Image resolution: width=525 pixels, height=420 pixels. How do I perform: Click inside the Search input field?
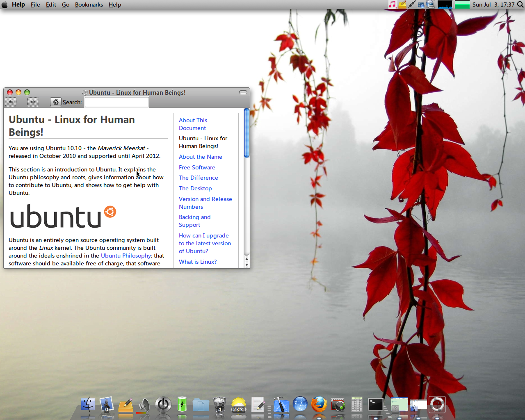pyautogui.click(x=116, y=102)
